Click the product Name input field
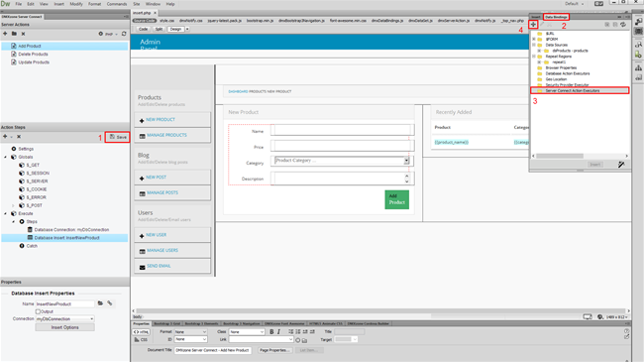644x362 pixels. point(342,130)
